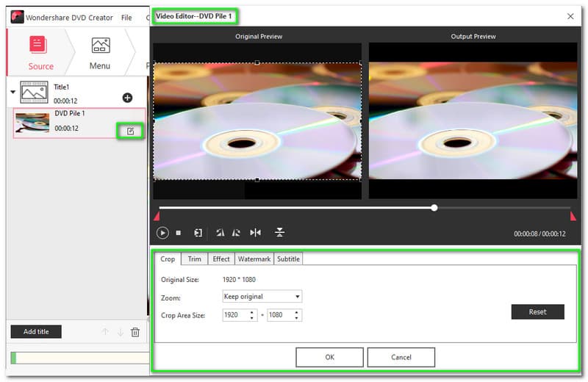Open the Watermark tab
The image size is (588, 382).
(254, 259)
